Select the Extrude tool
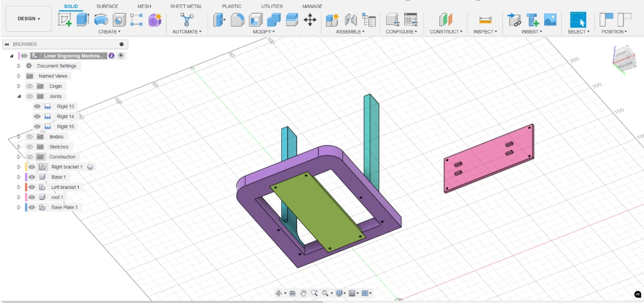The height and width of the screenshot is (303, 644). point(83,19)
